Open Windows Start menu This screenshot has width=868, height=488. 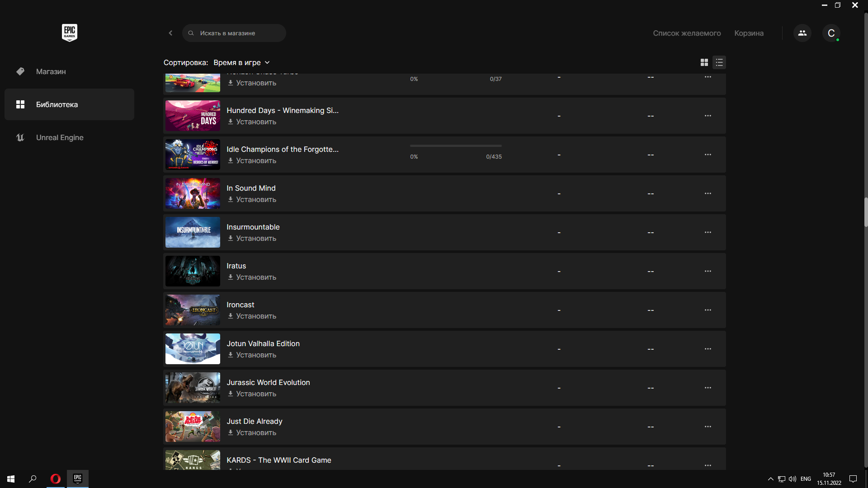click(x=11, y=479)
